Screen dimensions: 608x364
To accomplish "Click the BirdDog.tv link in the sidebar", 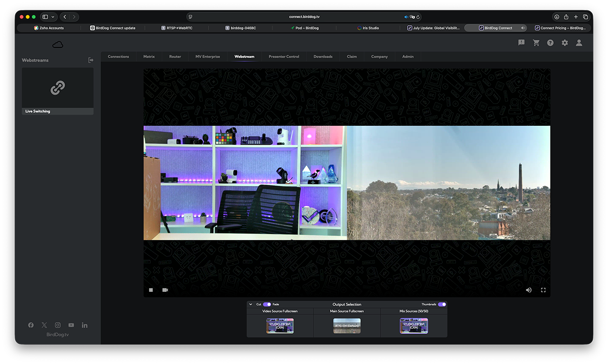I will [57, 335].
